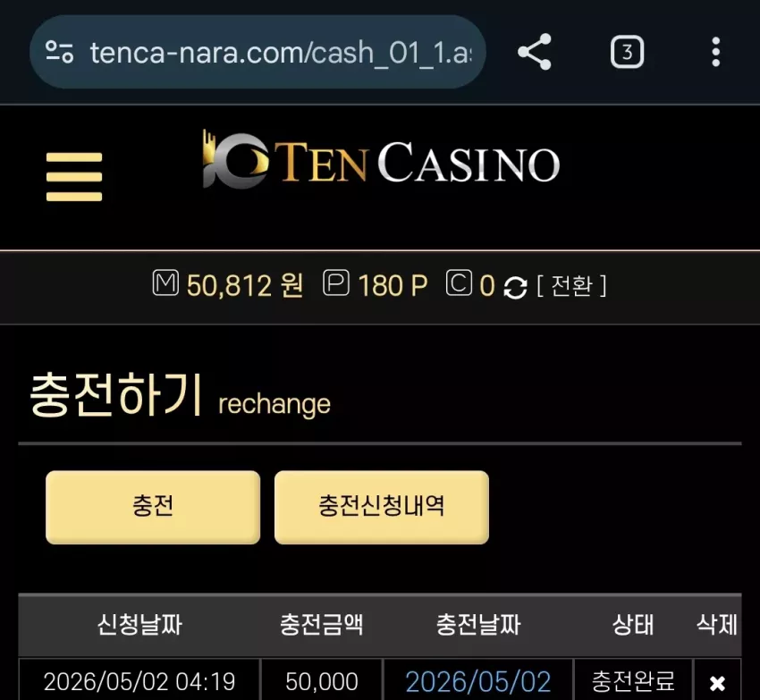Open the browser three-dot overflow menu
This screenshot has width=760, height=700.
tap(716, 52)
